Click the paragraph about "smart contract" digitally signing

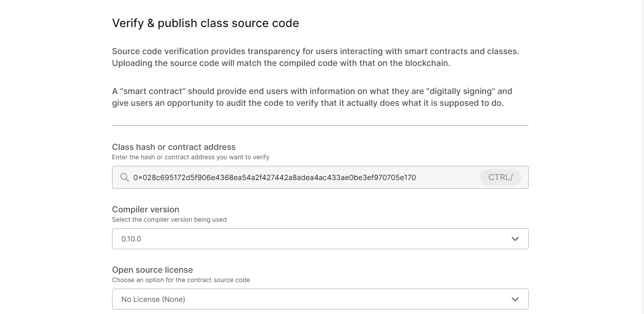click(312, 97)
